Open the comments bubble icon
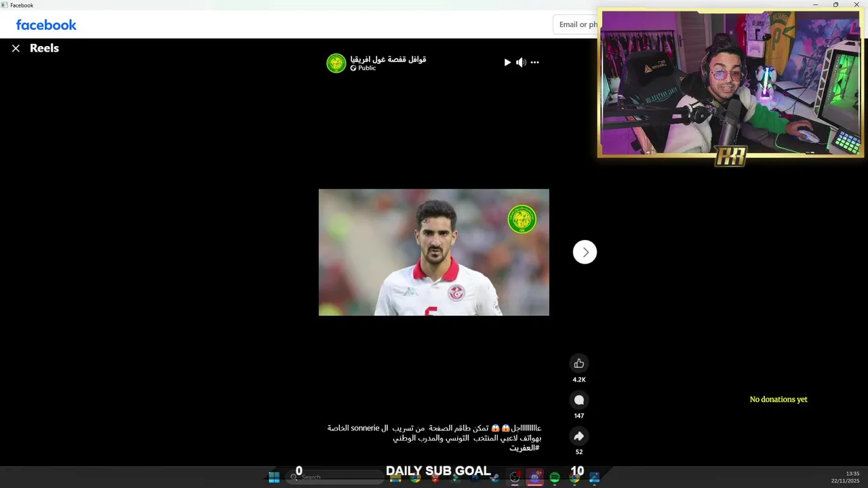868x488 pixels. pyautogui.click(x=579, y=400)
